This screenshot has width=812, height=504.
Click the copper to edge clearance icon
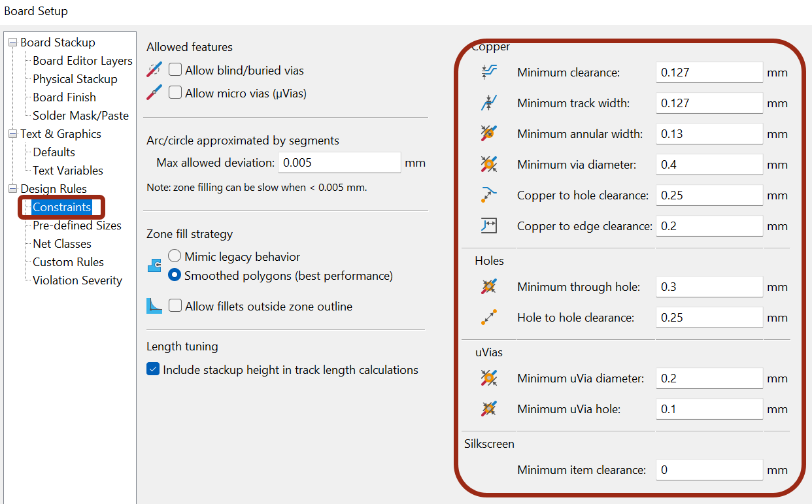click(x=489, y=226)
